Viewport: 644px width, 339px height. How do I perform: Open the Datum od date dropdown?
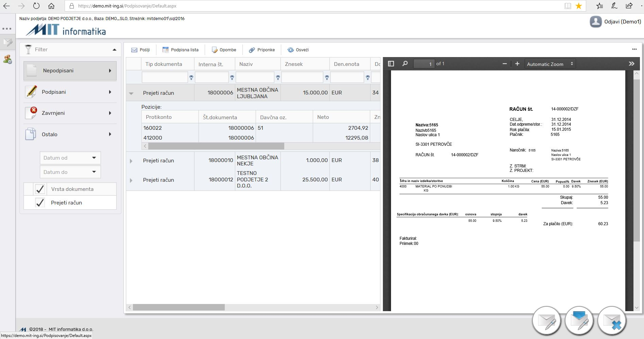(x=94, y=158)
